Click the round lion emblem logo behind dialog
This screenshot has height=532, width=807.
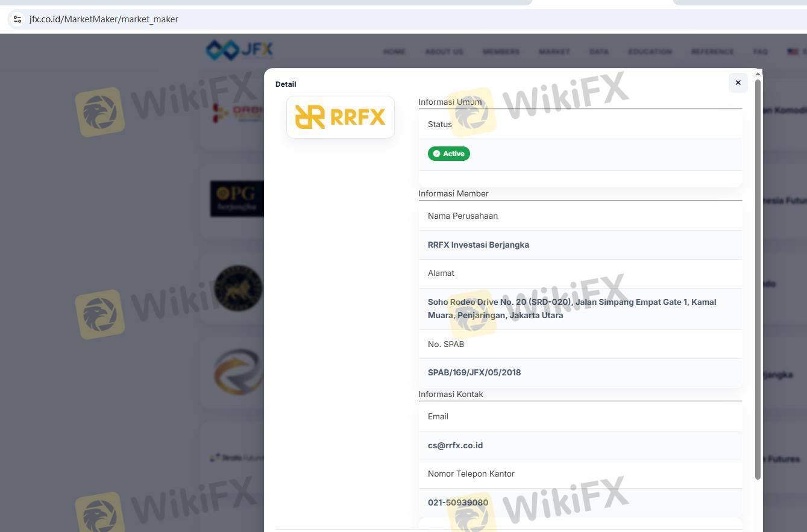pos(239,289)
